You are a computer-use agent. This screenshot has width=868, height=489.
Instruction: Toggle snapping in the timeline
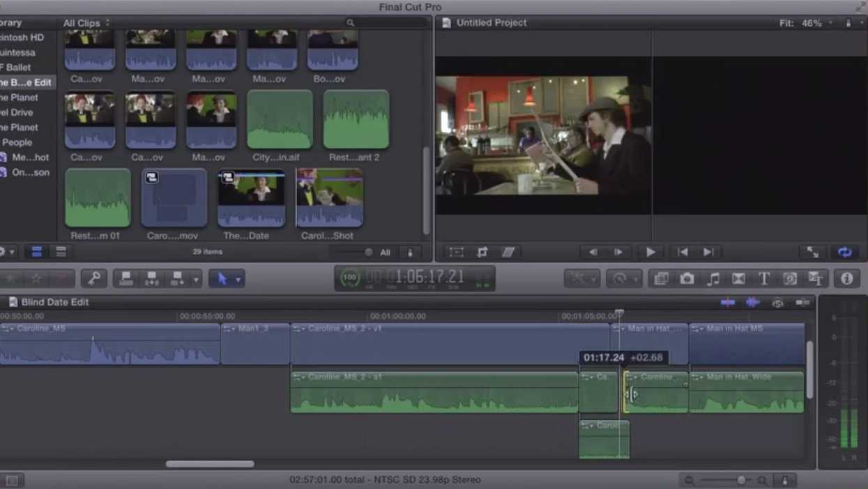(x=802, y=302)
